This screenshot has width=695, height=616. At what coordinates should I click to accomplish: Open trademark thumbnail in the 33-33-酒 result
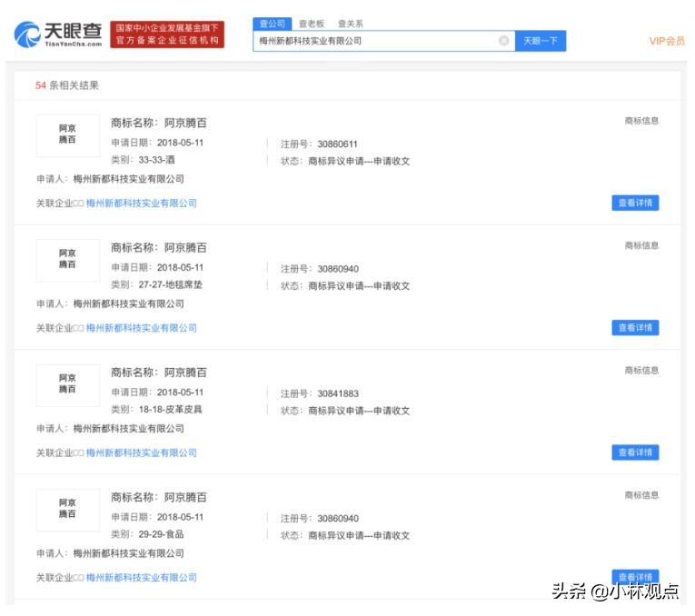click(x=68, y=135)
